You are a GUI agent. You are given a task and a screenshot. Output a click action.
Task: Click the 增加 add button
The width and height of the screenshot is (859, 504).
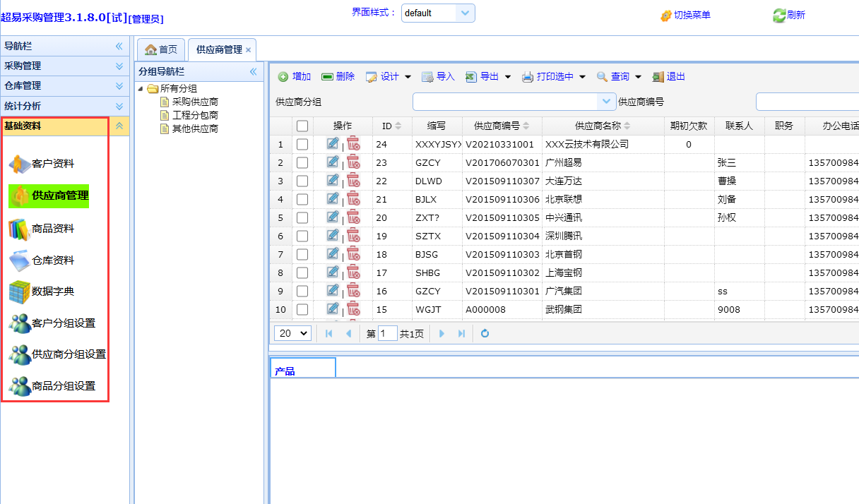pyautogui.click(x=294, y=76)
